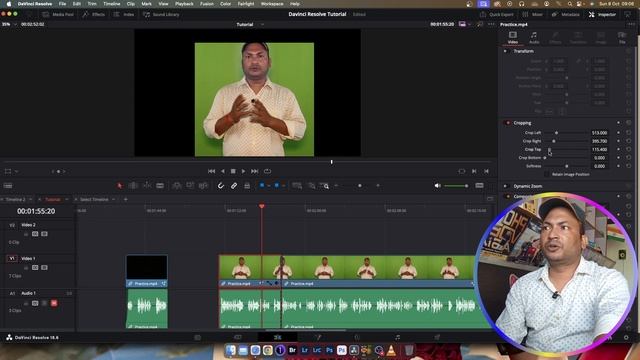Screen dimensions: 640x360
Task: Mute the timeline volume speaker icon
Action: point(438,186)
